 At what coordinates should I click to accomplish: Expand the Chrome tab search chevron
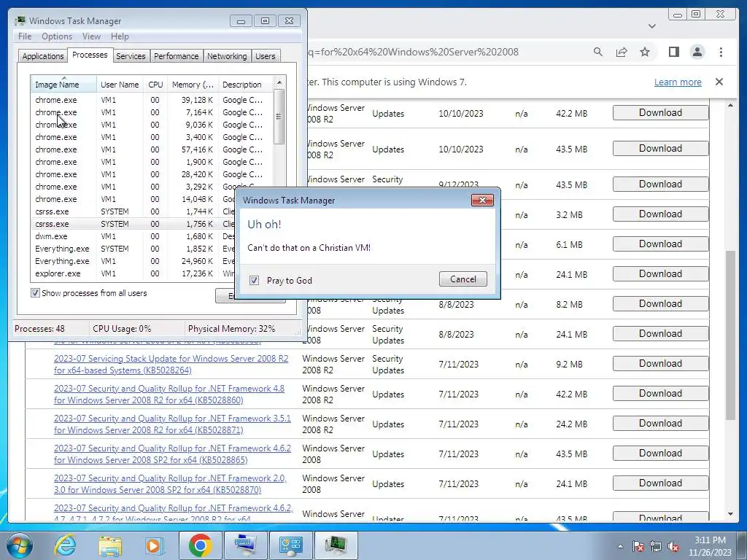point(652,26)
